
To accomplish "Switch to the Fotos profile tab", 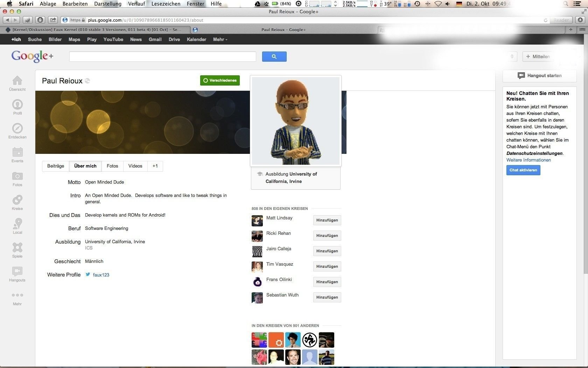I will 112,166.
